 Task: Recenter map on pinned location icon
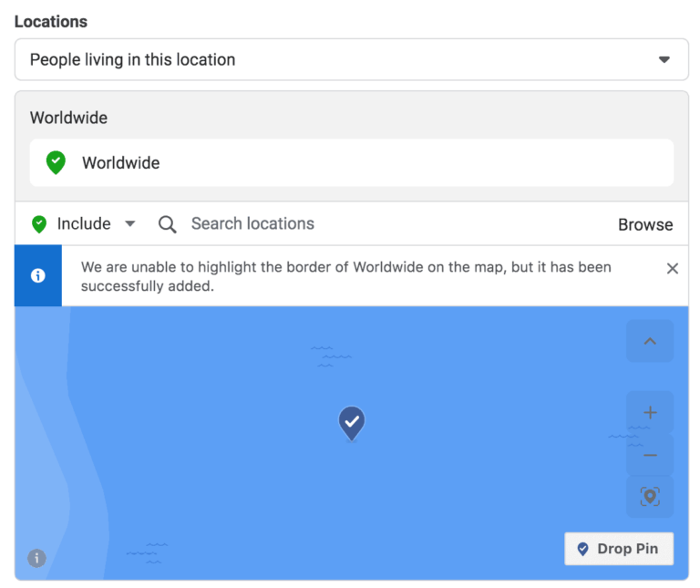pos(650,497)
